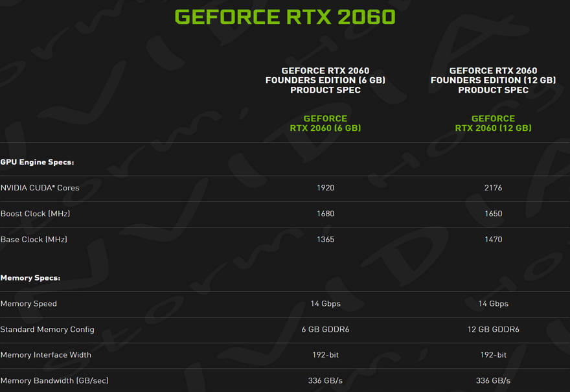Click the green GEFORCE RTX 2060 (6 GB) label
The width and height of the screenshot is (570, 392).
325,123
